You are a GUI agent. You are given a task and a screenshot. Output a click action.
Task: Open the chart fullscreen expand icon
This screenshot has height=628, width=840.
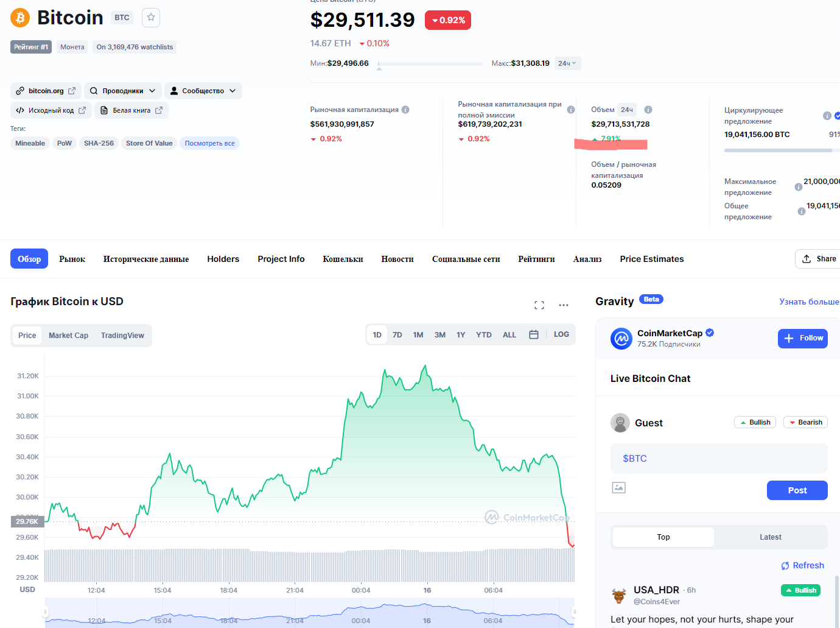tap(539, 305)
